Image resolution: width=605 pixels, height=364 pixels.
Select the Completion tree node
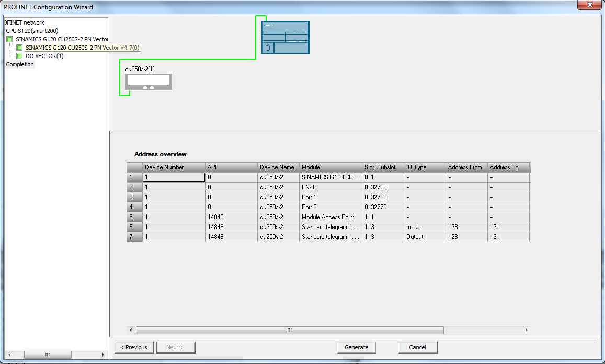point(20,64)
